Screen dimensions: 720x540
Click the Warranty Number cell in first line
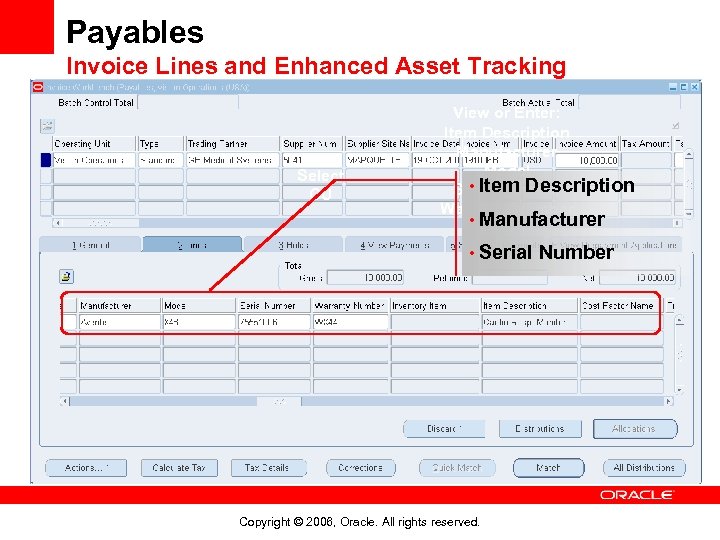click(x=350, y=322)
